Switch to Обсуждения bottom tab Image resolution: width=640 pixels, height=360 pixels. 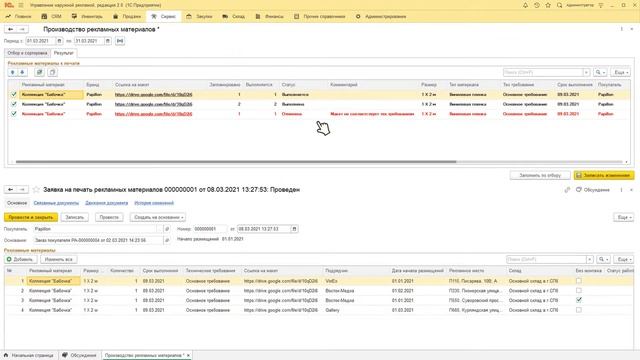pyautogui.click(x=79, y=356)
